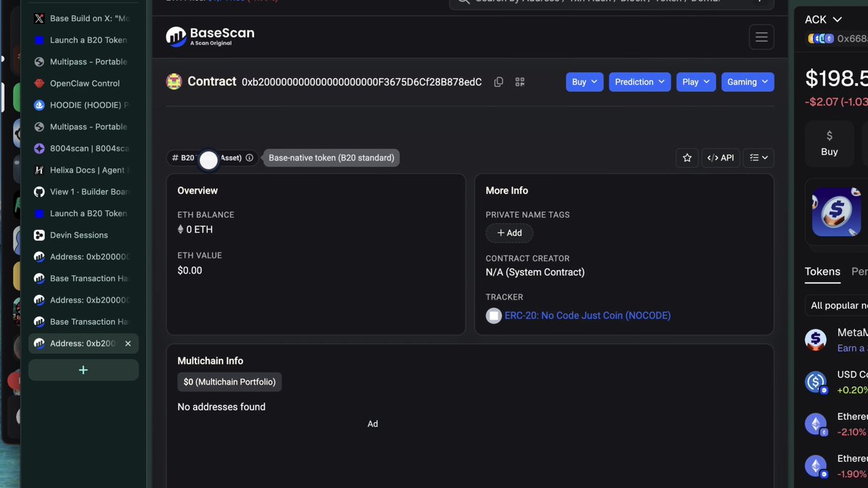This screenshot has width=868, height=488.
Task: Open a new tab with the plus button
Action: (x=83, y=370)
